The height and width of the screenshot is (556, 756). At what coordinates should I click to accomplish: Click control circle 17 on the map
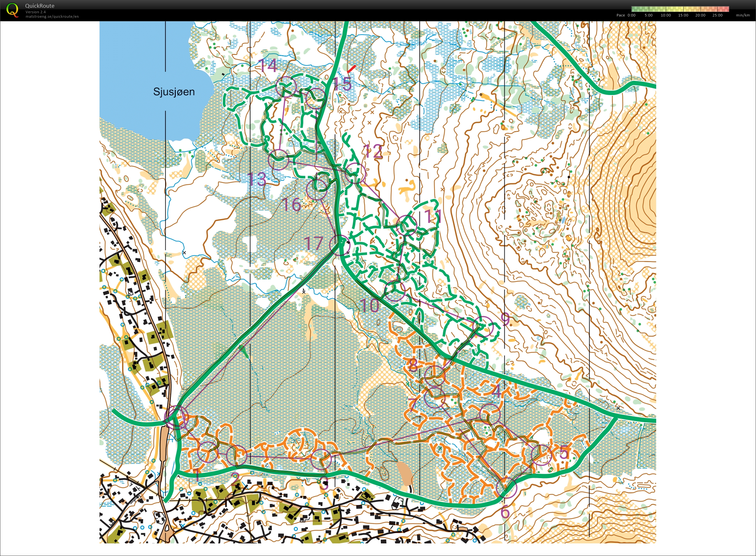(x=339, y=245)
